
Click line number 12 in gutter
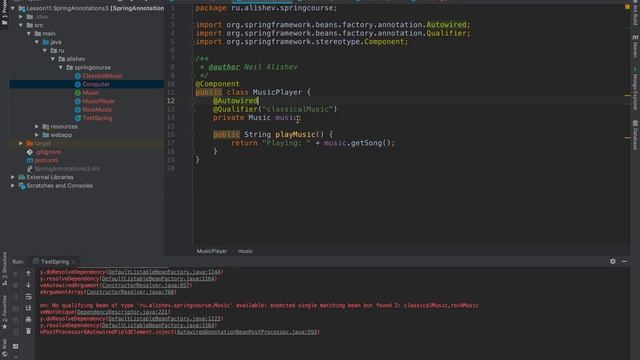pyautogui.click(x=171, y=101)
